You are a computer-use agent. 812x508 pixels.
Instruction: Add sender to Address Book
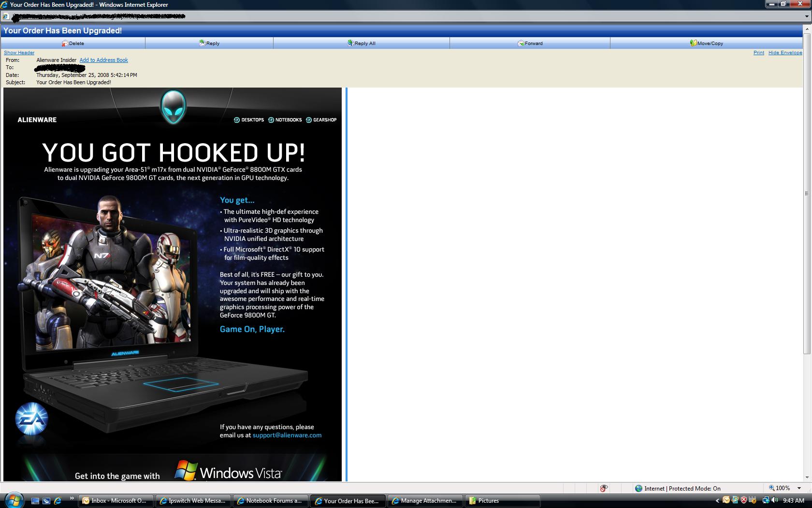104,60
